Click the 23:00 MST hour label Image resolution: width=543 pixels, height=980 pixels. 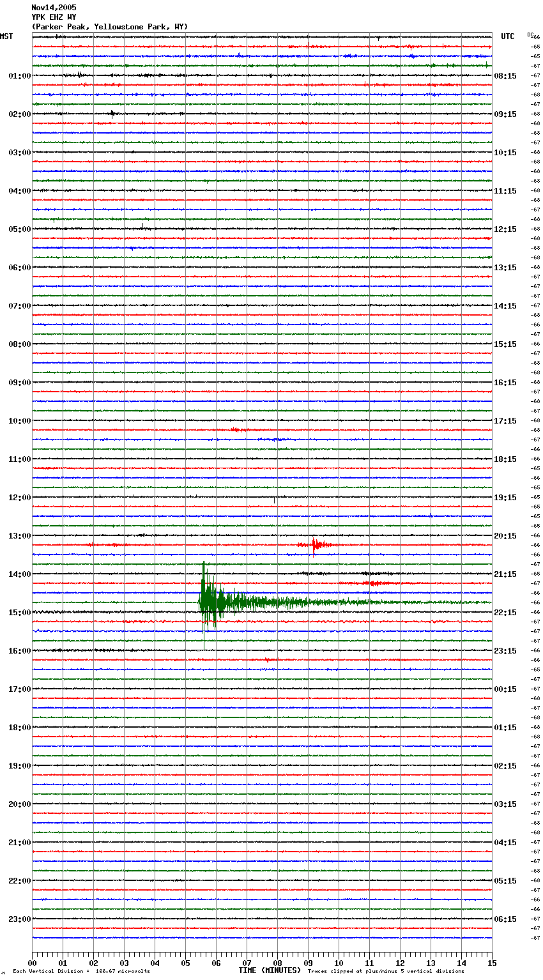[x=20, y=919]
